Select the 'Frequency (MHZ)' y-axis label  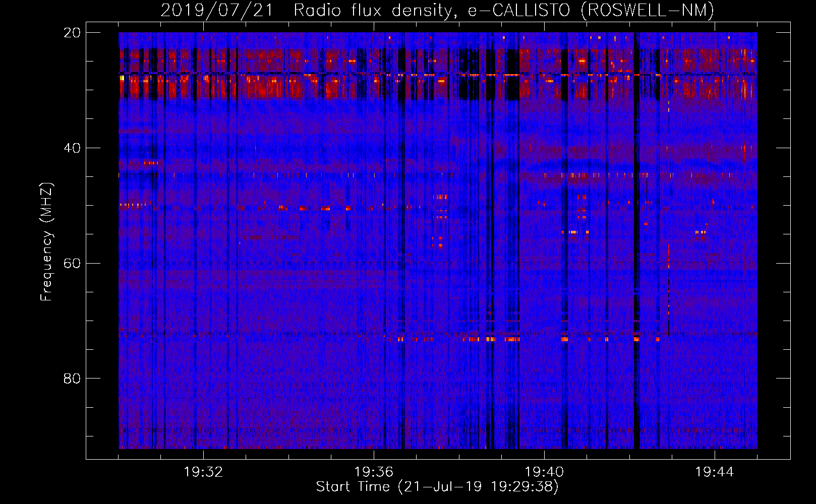[46, 242]
